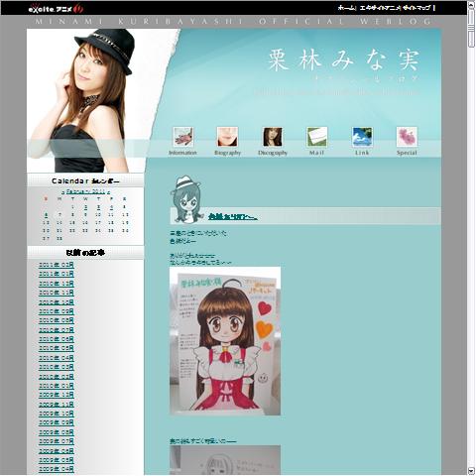Open the Mail envelope icon
476x476 pixels.
[x=317, y=137]
